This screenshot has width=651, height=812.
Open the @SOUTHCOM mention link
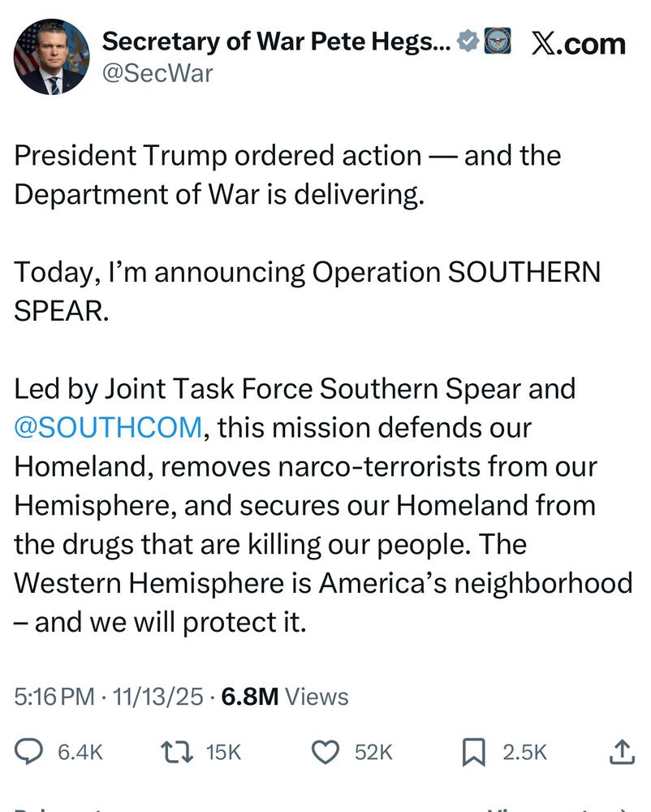click(x=107, y=427)
